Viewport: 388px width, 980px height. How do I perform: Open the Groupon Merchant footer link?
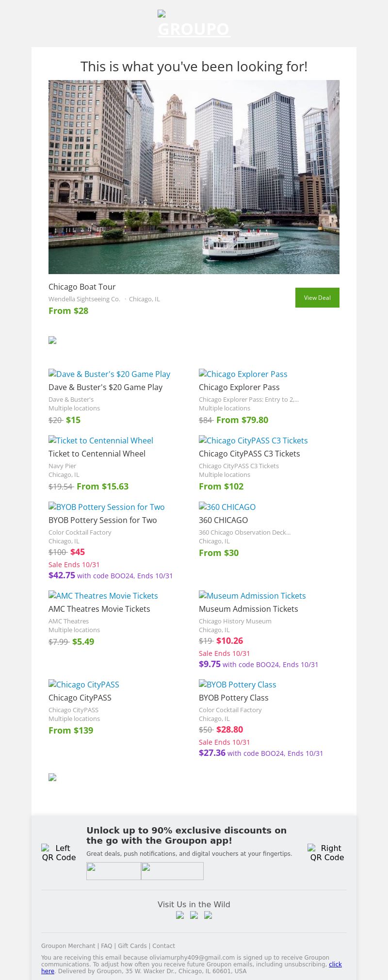pos(68,946)
